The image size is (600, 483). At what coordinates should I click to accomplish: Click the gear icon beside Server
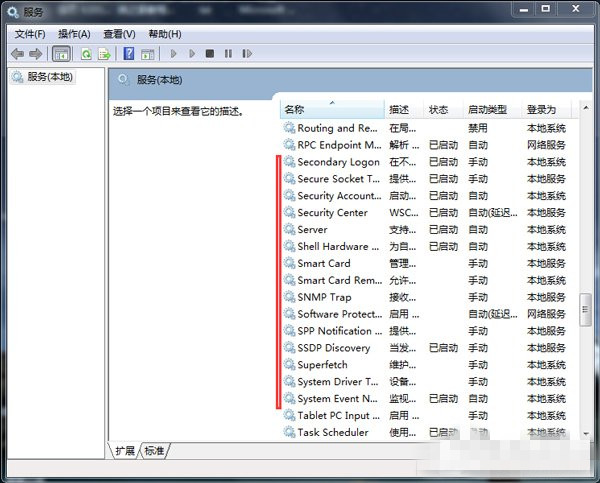pos(289,229)
